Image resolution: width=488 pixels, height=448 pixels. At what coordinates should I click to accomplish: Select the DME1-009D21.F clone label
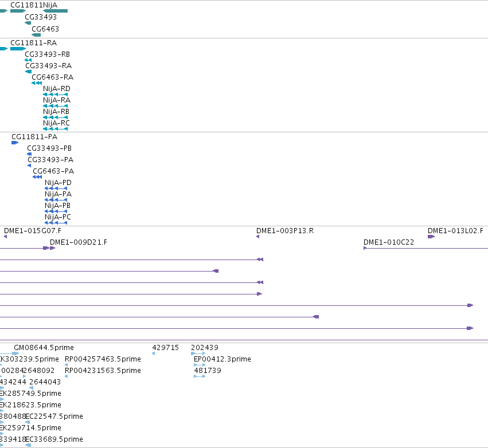[79, 242]
